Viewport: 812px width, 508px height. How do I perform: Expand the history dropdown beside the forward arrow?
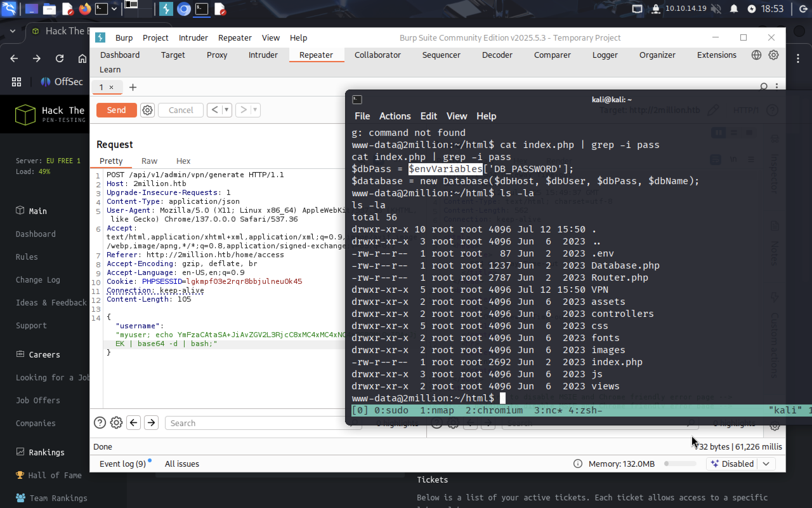coord(255,110)
